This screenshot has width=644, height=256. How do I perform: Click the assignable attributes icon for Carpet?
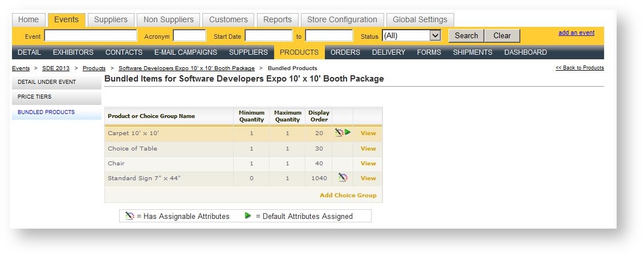(x=339, y=132)
